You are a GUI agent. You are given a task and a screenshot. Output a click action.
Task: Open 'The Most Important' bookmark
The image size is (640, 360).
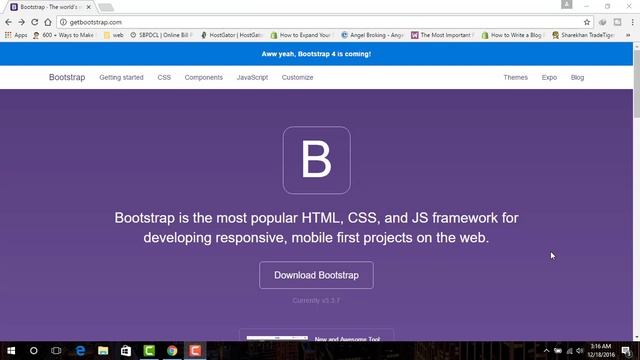[x=442, y=35]
